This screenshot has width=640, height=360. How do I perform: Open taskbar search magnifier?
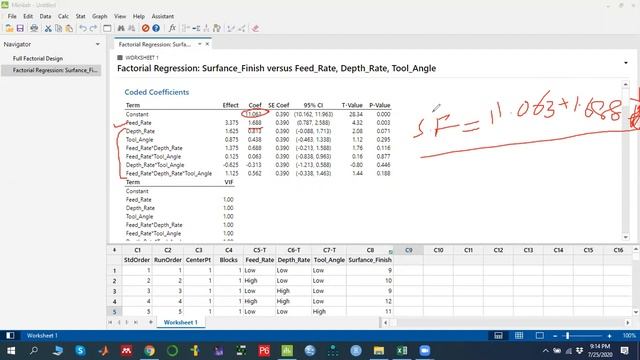point(34,351)
